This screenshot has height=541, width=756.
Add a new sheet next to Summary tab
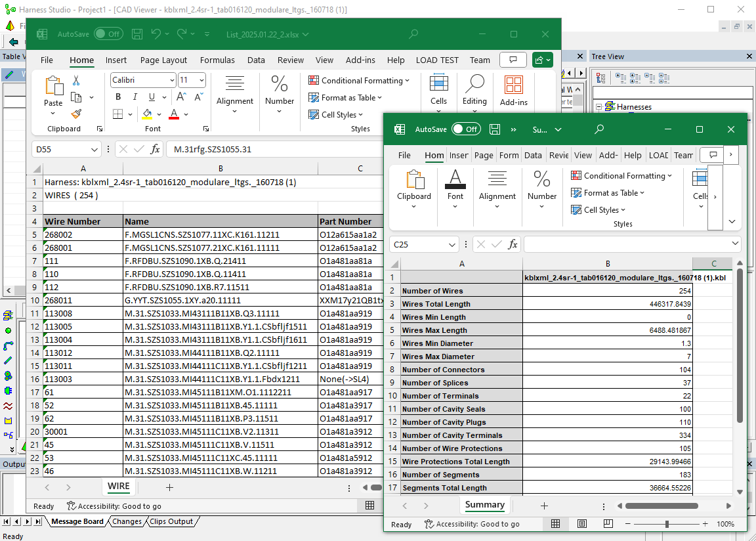543,506
